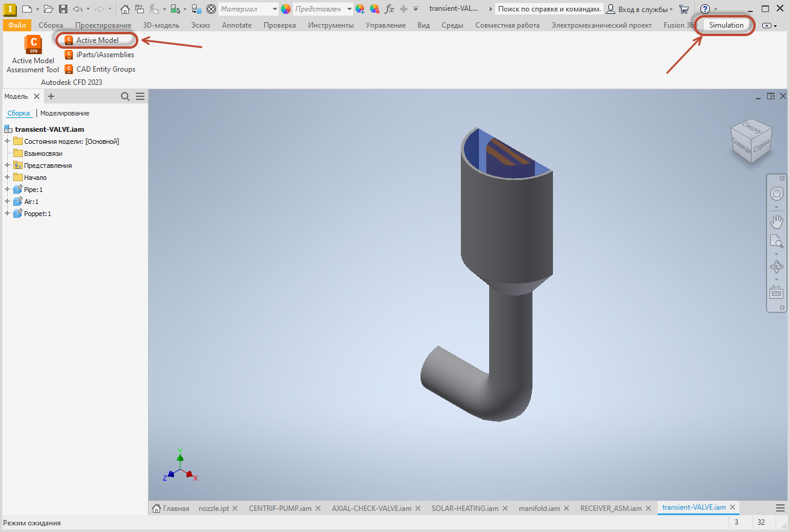Open the Вид ribbon tab
790x532 pixels.
click(424, 25)
